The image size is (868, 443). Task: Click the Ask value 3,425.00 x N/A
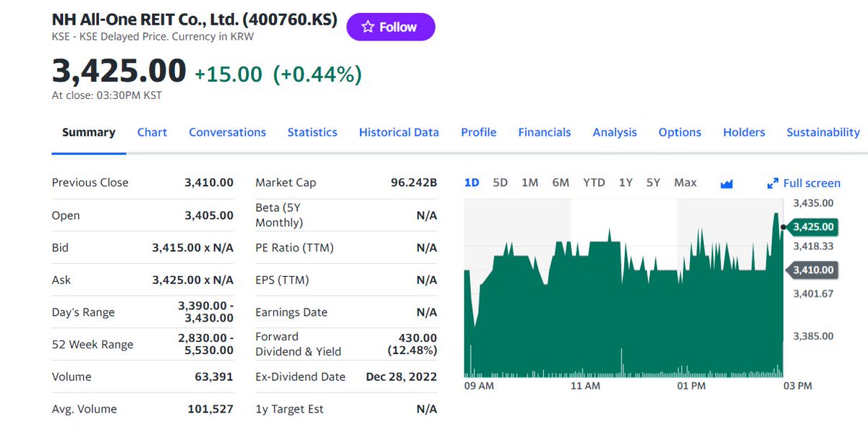point(192,280)
